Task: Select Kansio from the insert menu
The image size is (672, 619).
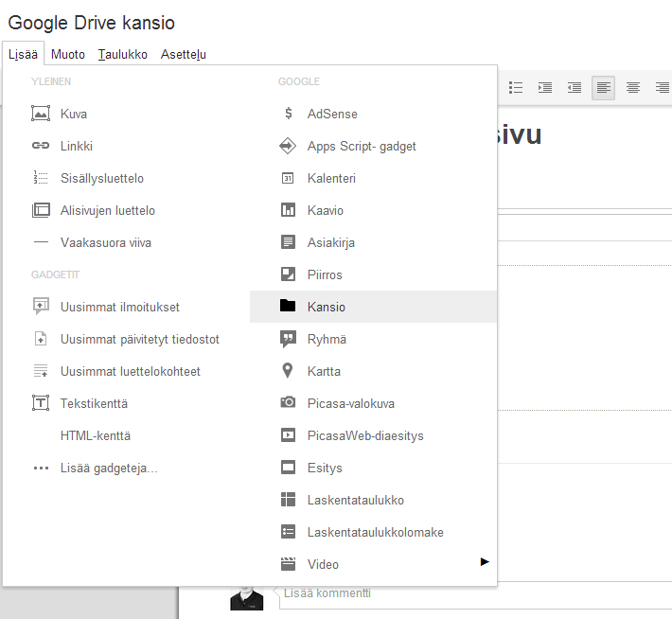Action: [327, 307]
